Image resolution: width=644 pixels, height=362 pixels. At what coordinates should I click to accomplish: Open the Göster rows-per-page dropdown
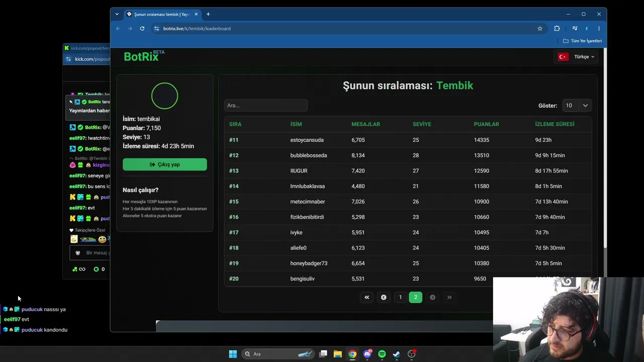coord(577,106)
